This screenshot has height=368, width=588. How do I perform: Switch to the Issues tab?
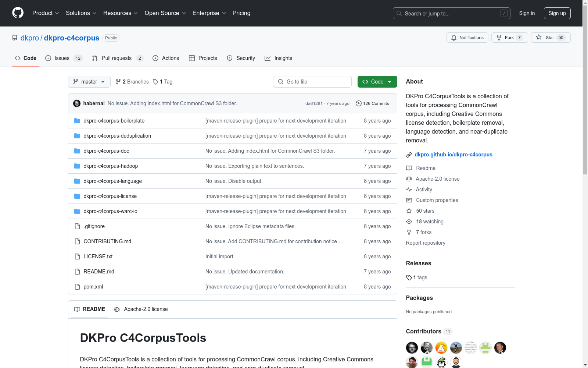pos(64,58)
